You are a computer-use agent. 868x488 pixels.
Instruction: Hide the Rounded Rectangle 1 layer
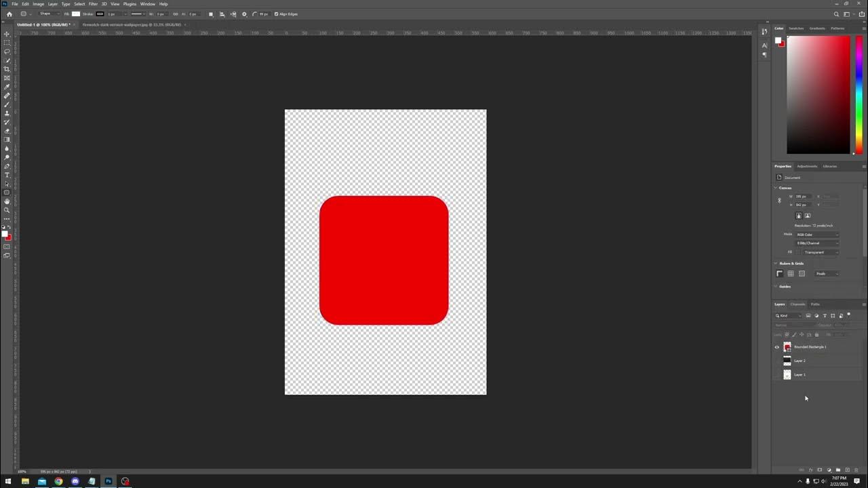click(777, 347)
